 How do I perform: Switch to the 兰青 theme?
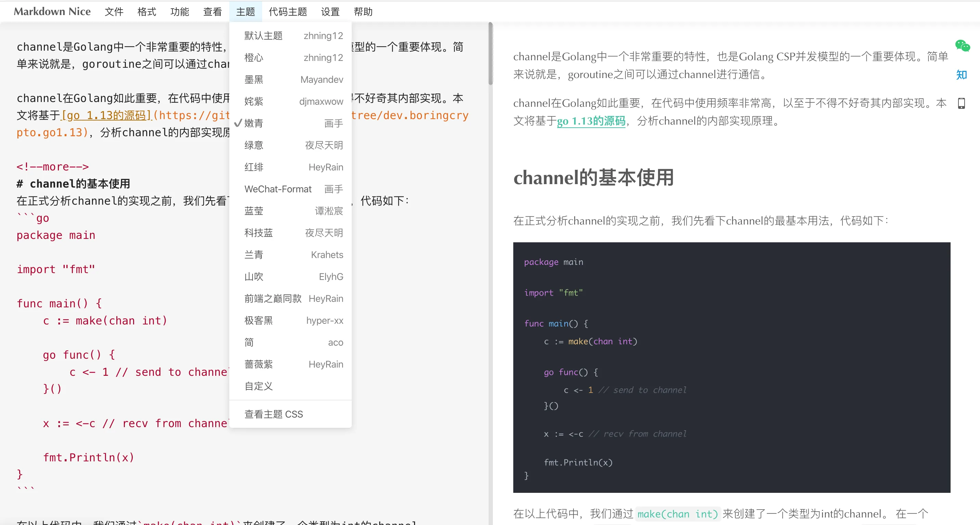290,255
